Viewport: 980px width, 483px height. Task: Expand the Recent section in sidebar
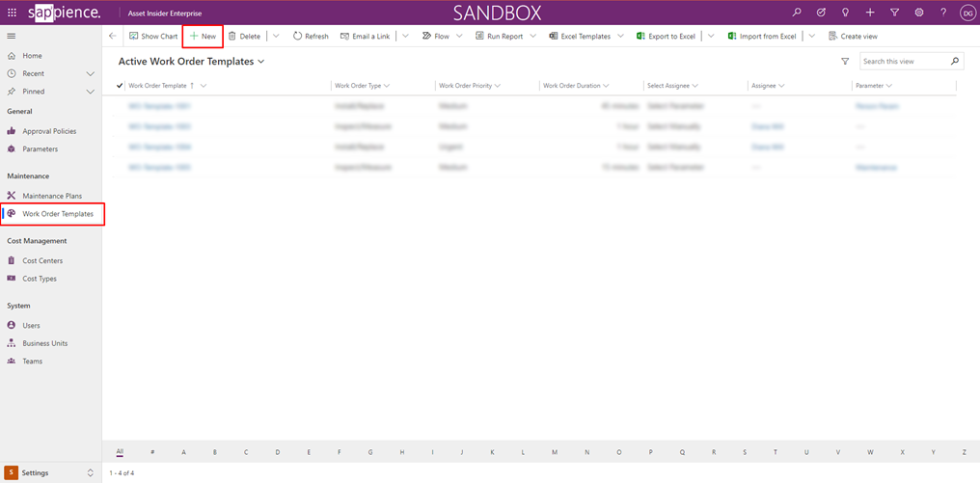pos(90,73)
